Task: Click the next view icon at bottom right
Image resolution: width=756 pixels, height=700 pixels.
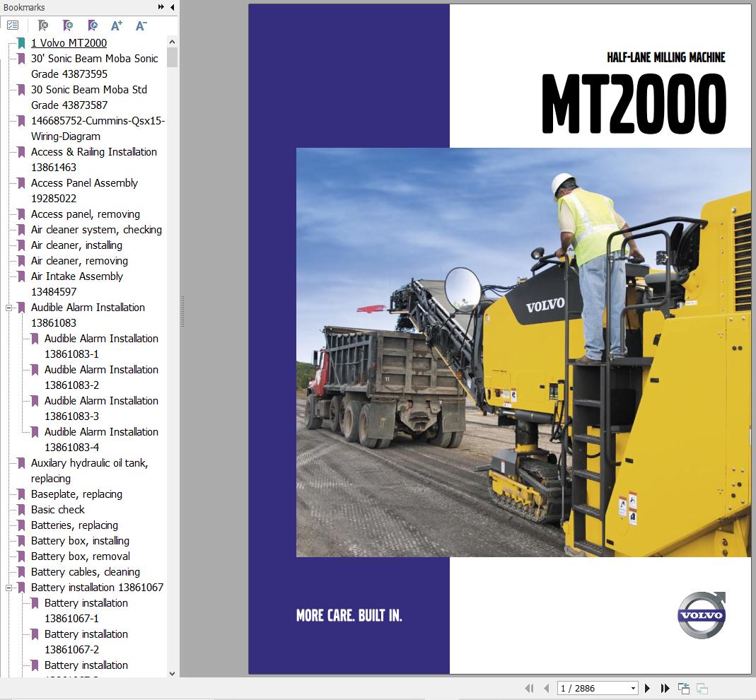Action: pos(702,687)
